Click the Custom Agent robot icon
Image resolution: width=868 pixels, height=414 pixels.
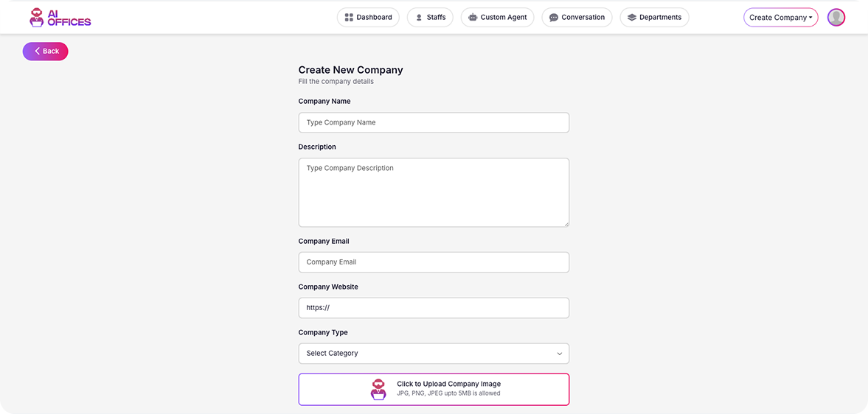pyautogui.click(x=473, y=18)
